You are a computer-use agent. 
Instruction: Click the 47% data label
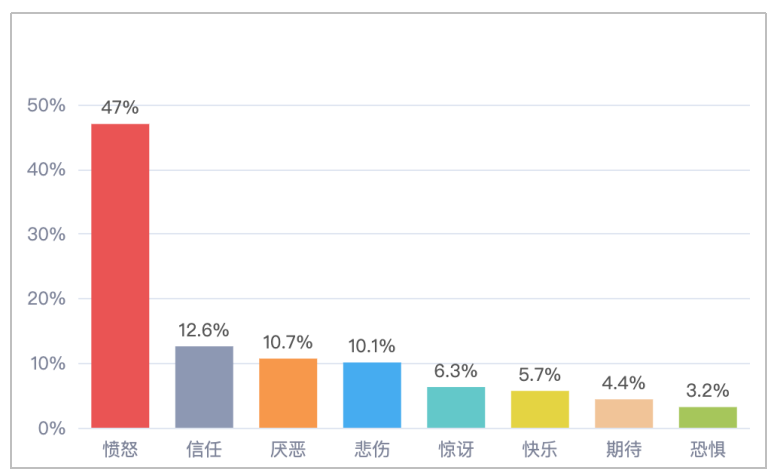click(120, 107)
